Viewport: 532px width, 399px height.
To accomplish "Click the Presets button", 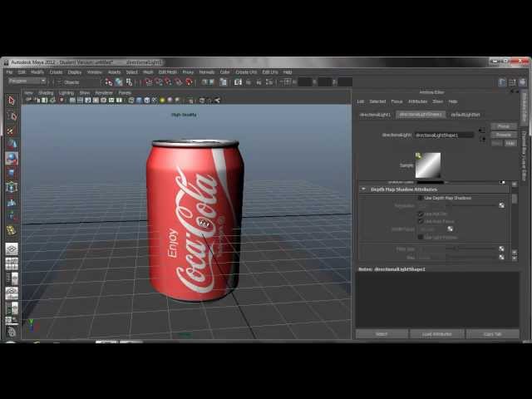I will pos(504,135).
